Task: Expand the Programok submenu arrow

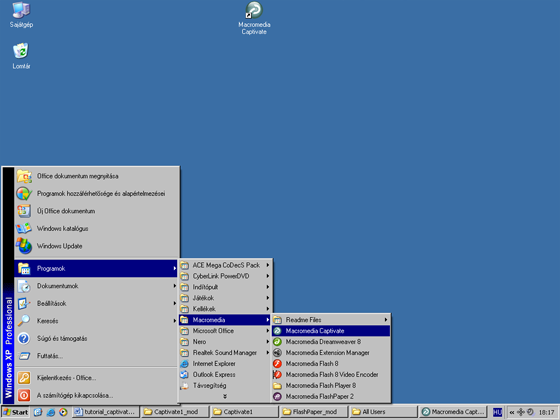Action: 175,268
